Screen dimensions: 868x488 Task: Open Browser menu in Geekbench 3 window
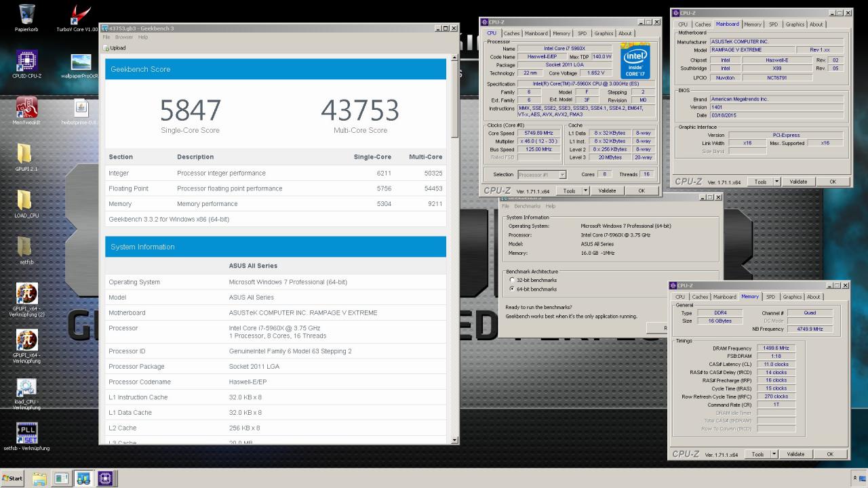click(x=124, y=37)
